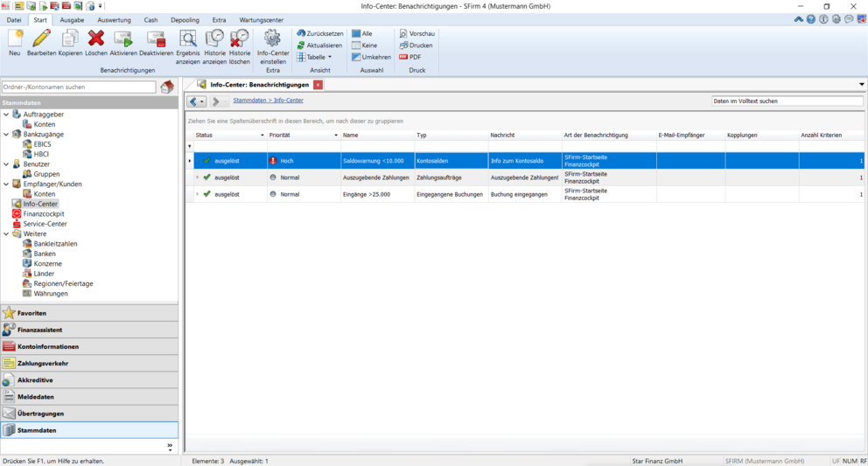Image resolution: width=868 pixels, height=466 pixels.
Task: Choose Umkehren to invert selection
Action: (x=371, y=57)
